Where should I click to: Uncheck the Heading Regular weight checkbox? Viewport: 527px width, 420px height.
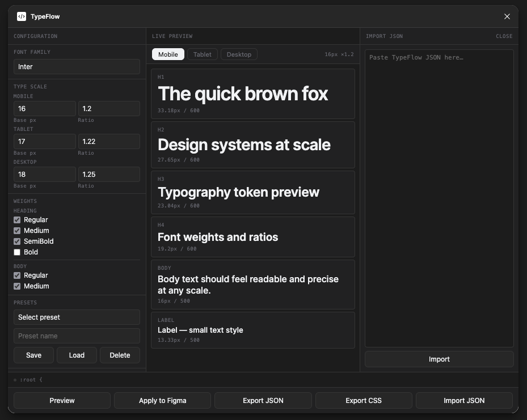pyautogui.click(x=17, y=220)
